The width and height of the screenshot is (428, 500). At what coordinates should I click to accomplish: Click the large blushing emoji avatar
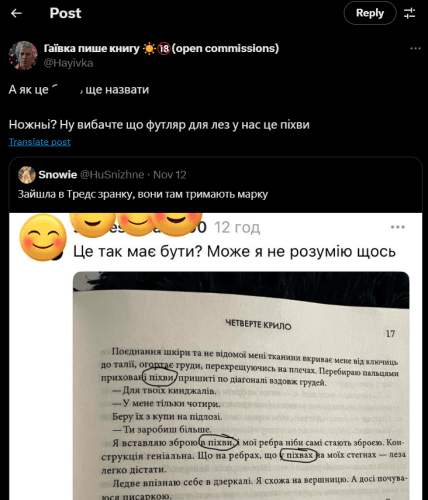(x=43, y=237)
